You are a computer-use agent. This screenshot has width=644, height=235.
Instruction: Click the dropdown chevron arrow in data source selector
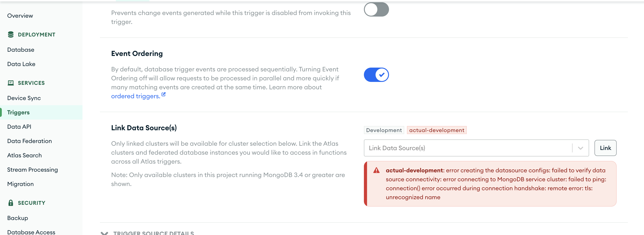[x=581, y=148]
